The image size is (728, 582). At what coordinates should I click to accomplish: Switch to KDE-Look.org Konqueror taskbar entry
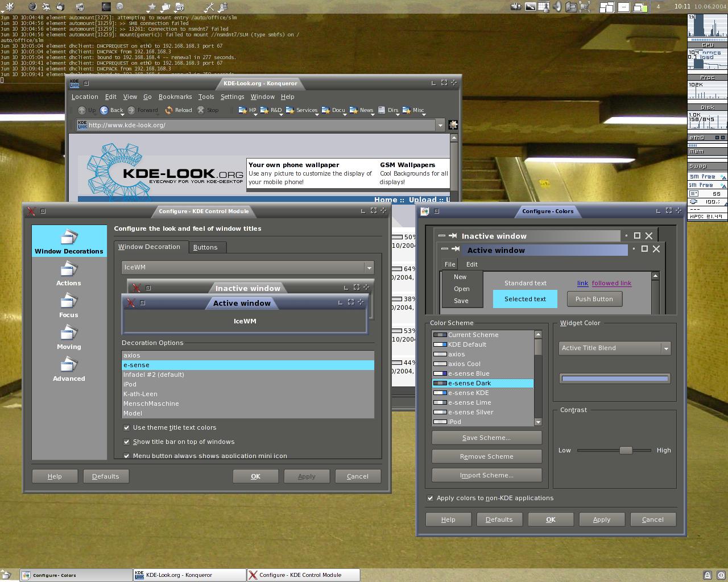189,575
